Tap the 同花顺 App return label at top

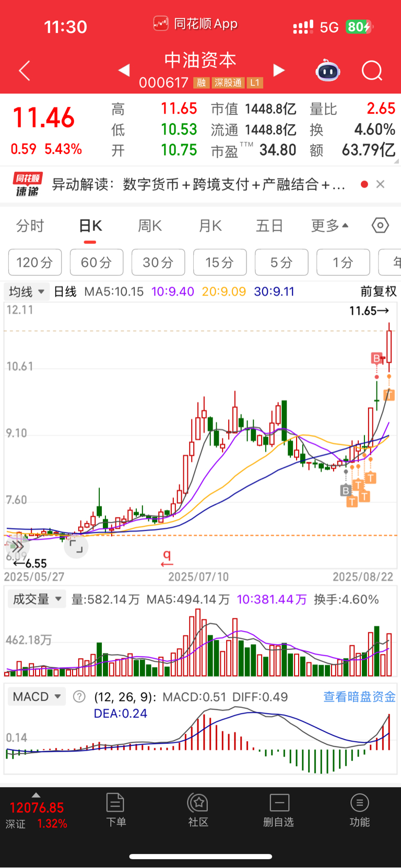196,23
